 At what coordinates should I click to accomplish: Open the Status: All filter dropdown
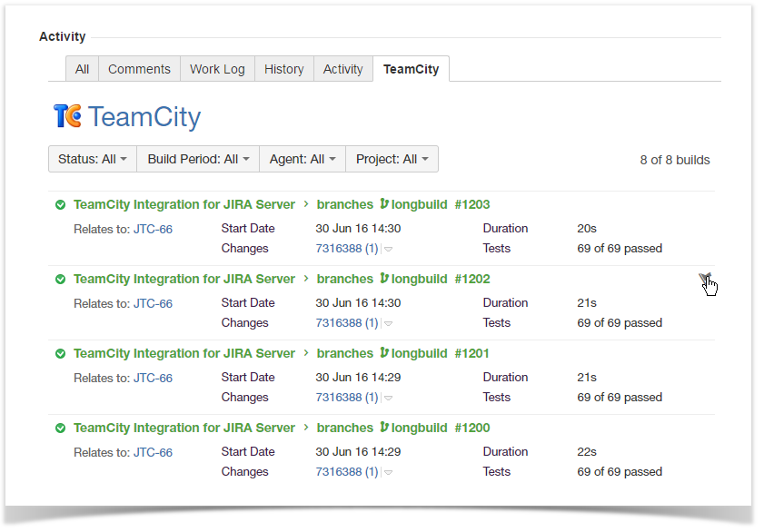[92, 159]
